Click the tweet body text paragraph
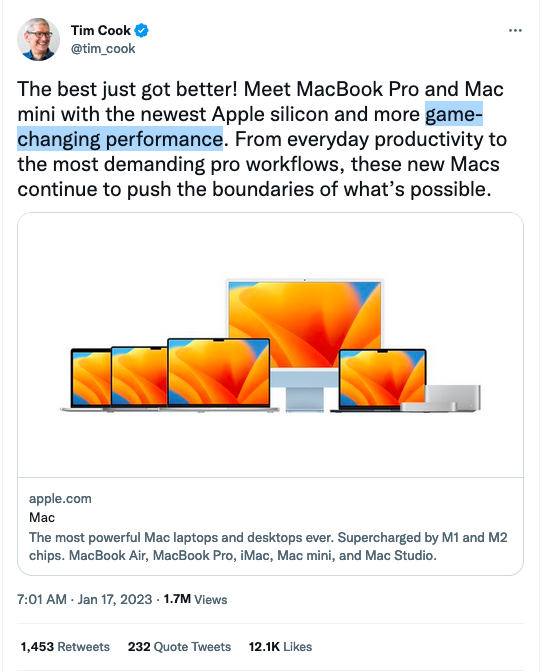This screenshot has height=672, width=541. pos(262,139)
